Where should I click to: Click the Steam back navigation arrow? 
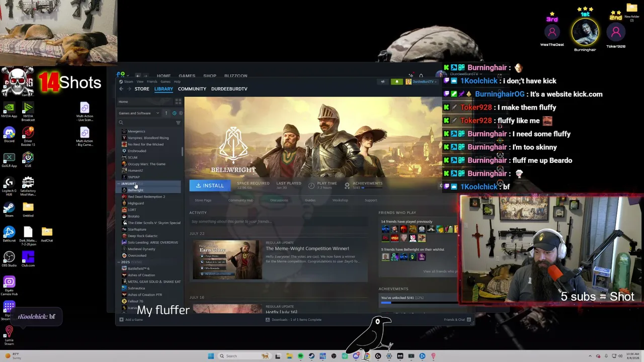tap(121, 89)
